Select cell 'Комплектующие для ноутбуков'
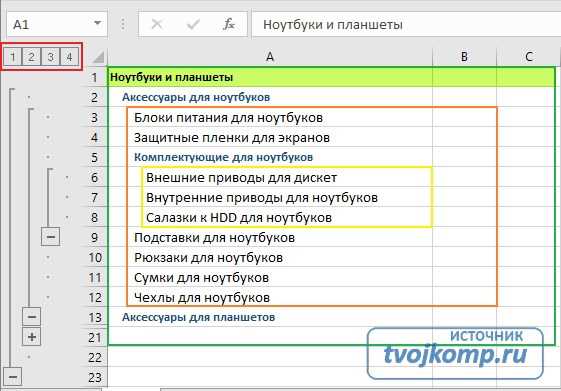 coord(270,157)
